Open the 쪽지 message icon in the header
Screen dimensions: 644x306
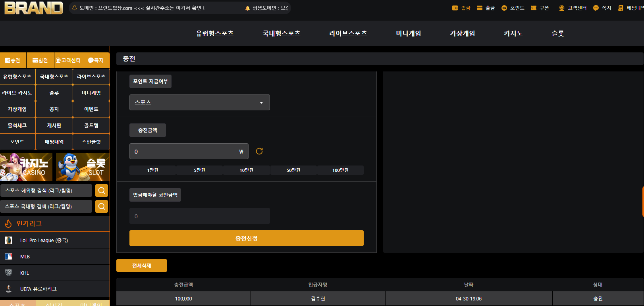tap(596, 8)
